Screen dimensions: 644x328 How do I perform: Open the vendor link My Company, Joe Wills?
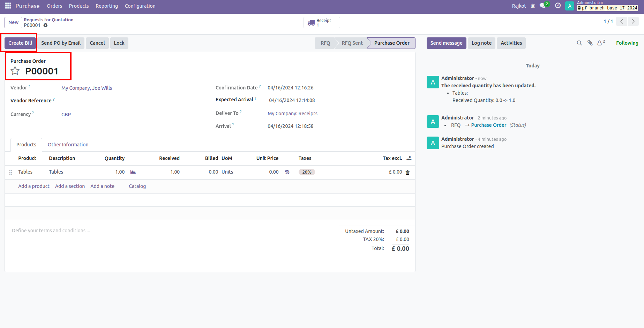coord(86,88)
